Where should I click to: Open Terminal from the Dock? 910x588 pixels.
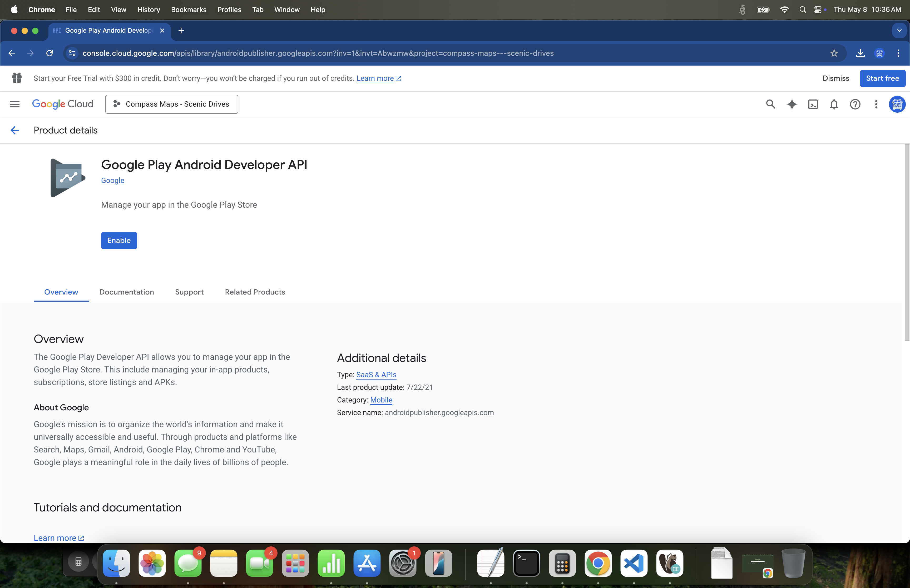(x=527, y=563)
